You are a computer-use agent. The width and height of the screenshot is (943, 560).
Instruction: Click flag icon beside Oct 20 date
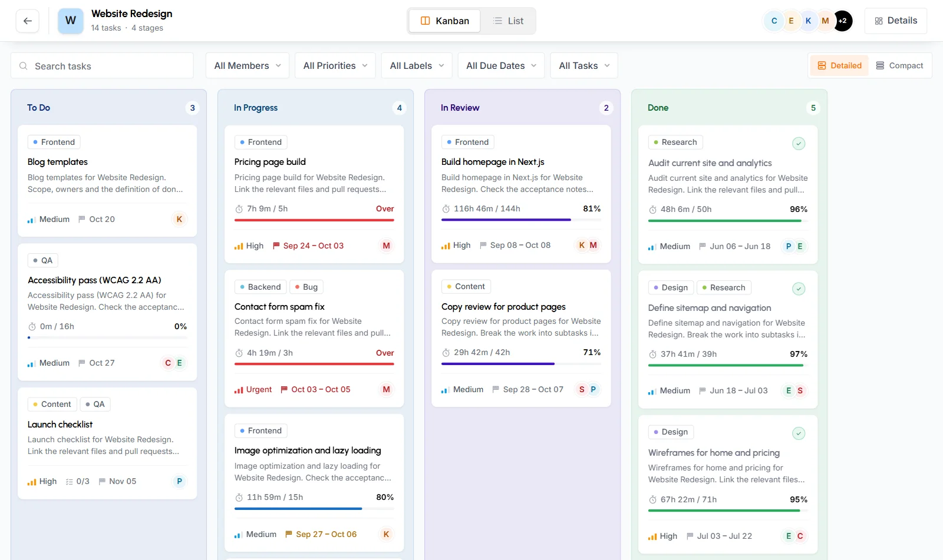[x=82, y=219]
